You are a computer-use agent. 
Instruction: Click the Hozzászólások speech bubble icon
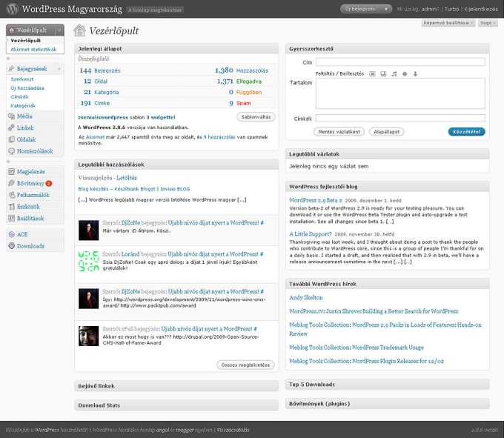tap(12, 151)
